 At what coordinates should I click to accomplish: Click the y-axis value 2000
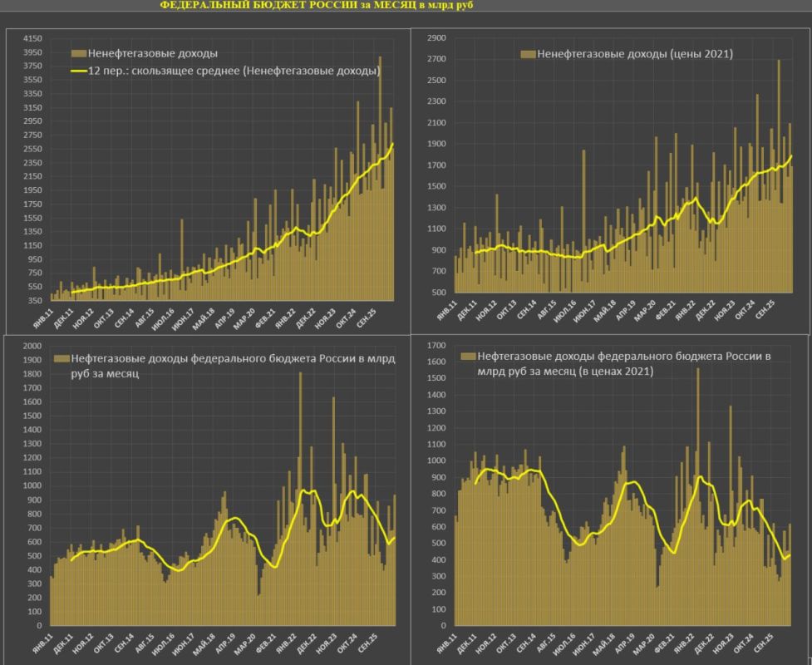click(x=32, y=346)
